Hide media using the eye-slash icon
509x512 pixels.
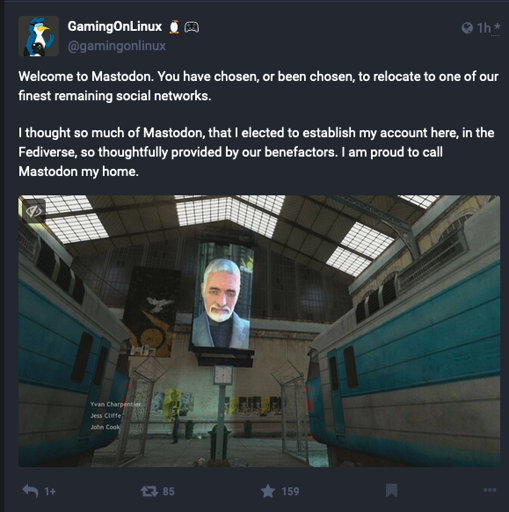34,211
